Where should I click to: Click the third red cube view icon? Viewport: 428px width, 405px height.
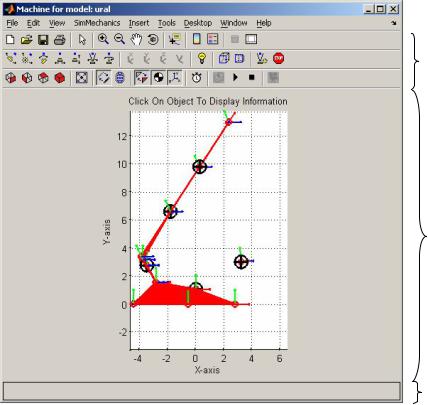(43, 78)
